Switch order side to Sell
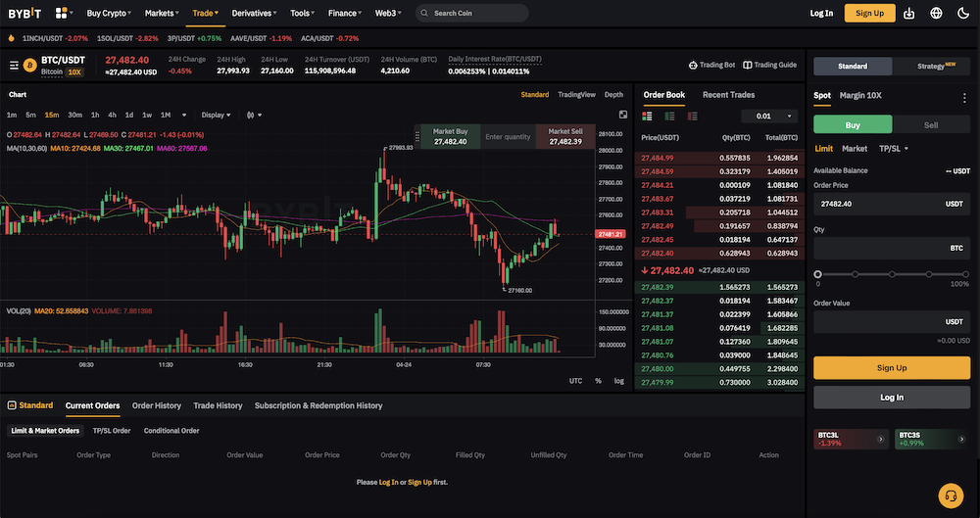The height and width of the screenshot is (518, 980). point(930,124)
